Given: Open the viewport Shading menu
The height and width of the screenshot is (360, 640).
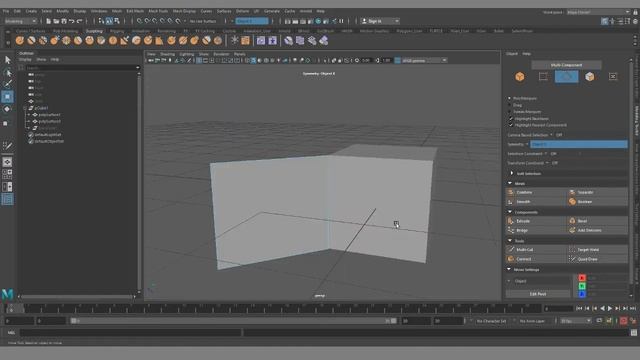Looking at the screenshot, I should 167,54.
